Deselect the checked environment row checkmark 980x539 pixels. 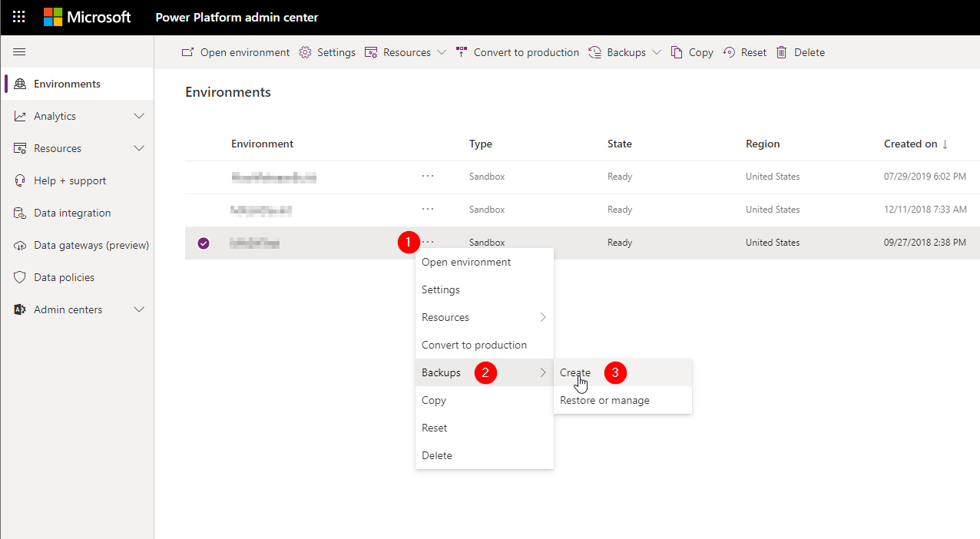tap(204, 243)
